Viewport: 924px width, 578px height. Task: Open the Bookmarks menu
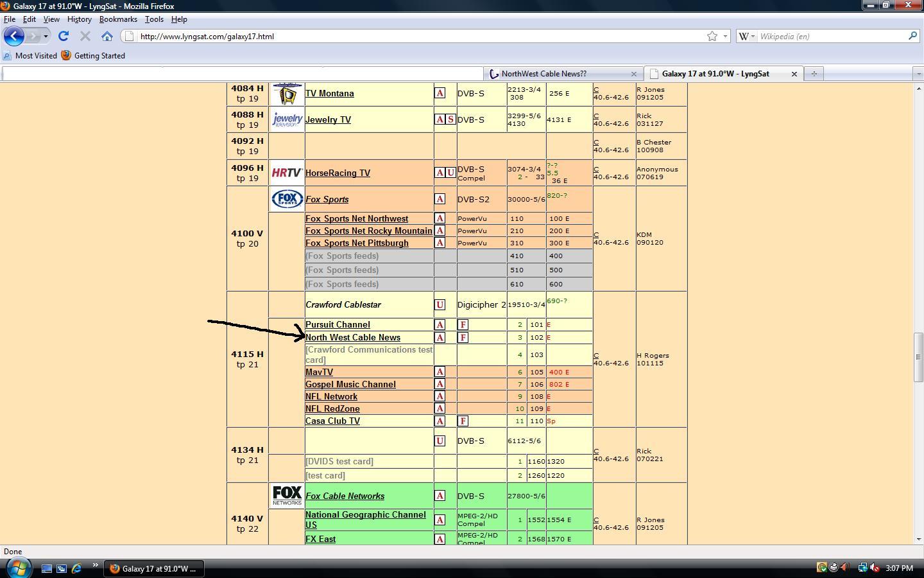[118, 19]
